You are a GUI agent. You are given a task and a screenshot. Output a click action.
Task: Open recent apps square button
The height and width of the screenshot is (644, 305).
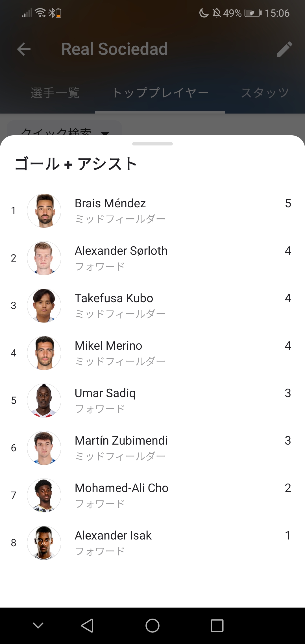(217, 625)
